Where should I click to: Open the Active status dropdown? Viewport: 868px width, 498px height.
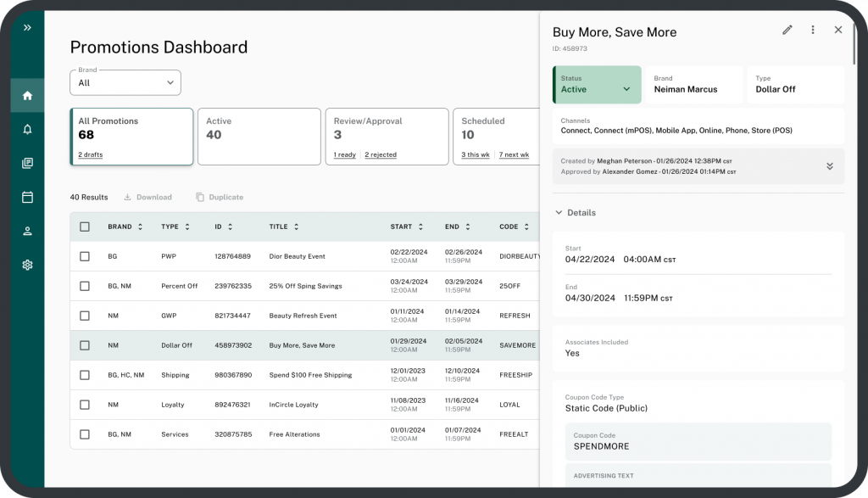[x=597, y=85]
